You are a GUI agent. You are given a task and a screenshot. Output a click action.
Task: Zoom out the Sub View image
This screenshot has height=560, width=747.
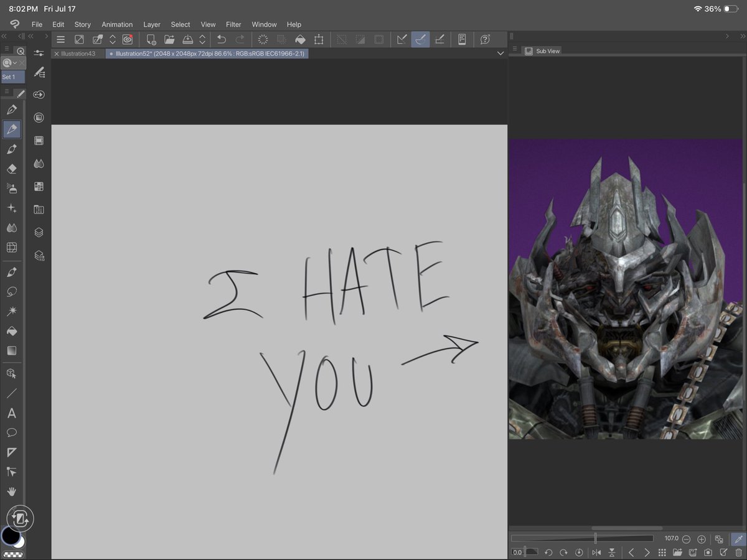point(686,539)
